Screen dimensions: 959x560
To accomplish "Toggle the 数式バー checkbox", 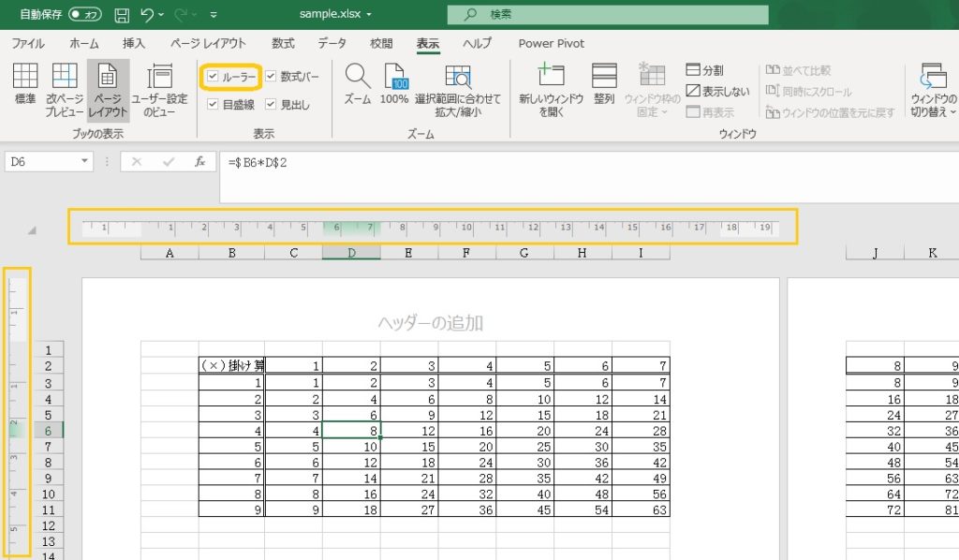I will click(x=271, y=76).
